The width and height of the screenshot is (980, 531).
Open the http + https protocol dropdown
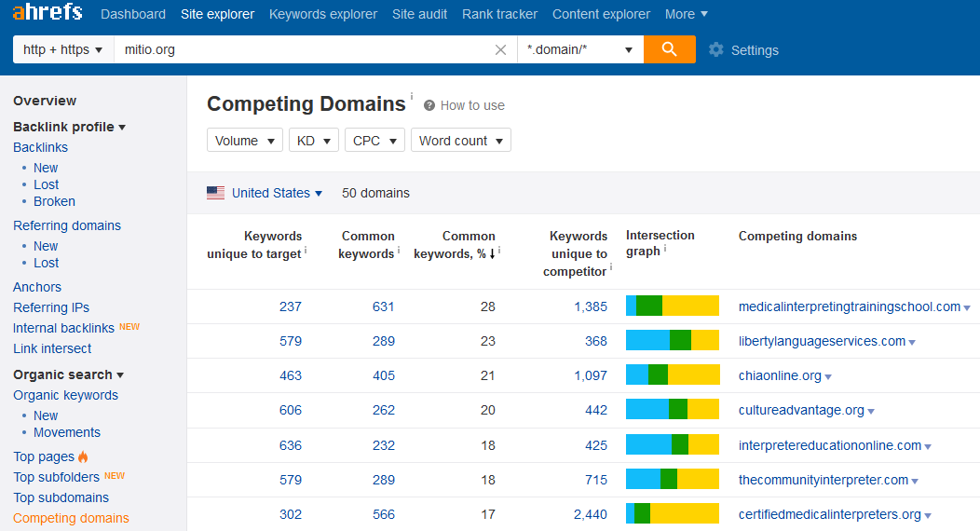point(63,49)
